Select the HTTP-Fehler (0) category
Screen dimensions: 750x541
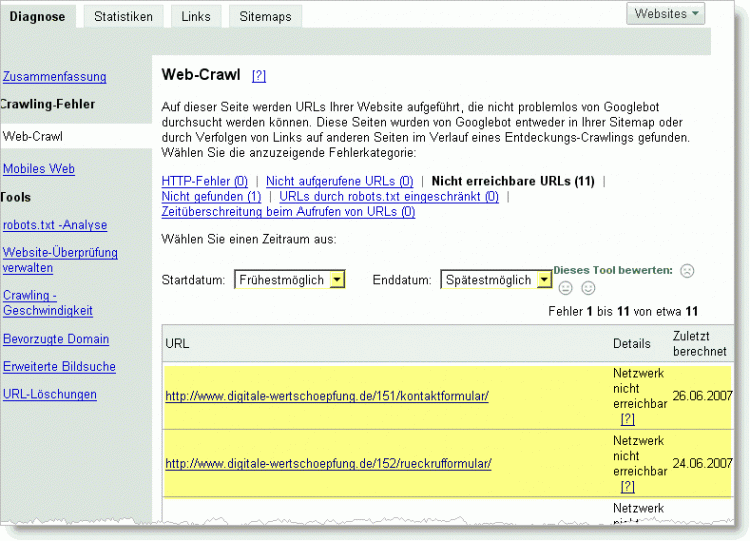click(204, 181)
